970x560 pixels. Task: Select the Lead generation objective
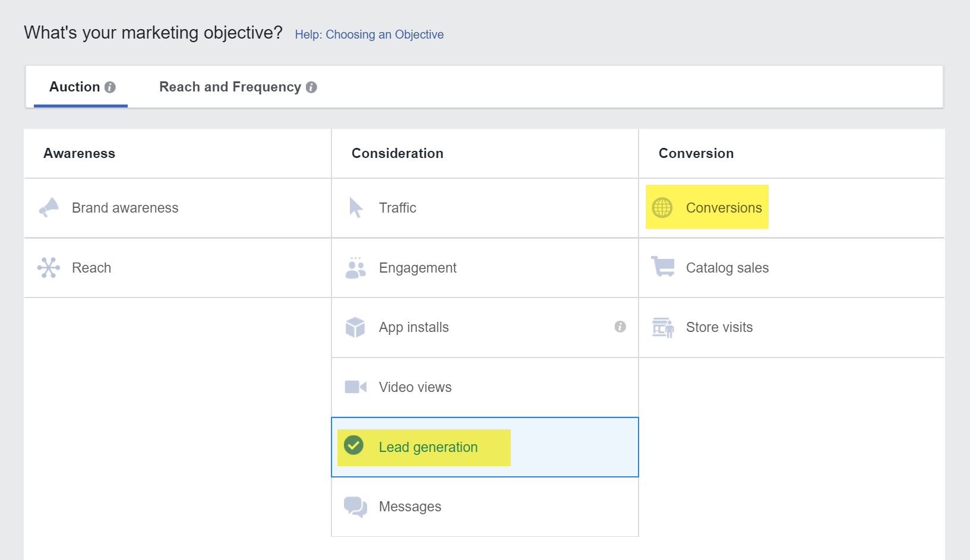point(485,447)
